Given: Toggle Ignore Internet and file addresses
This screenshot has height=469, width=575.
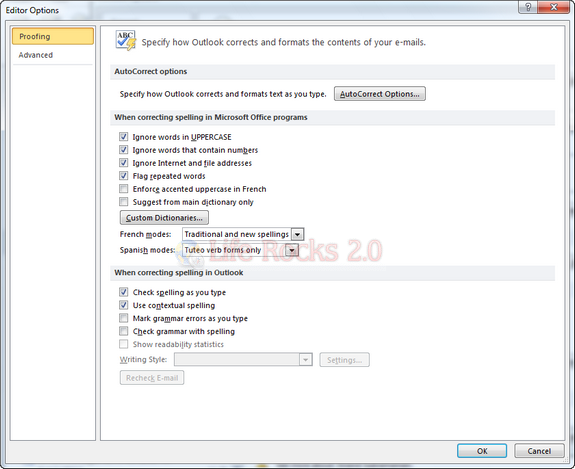Looking at the screenshot, I should [x=124, y=163].
